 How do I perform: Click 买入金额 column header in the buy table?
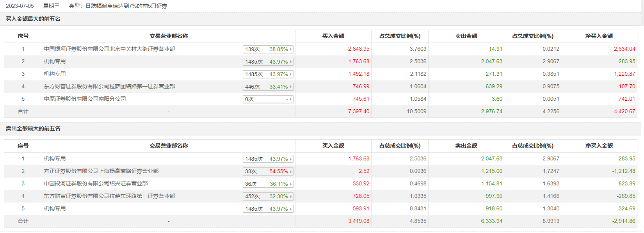[x=333, y=36]
